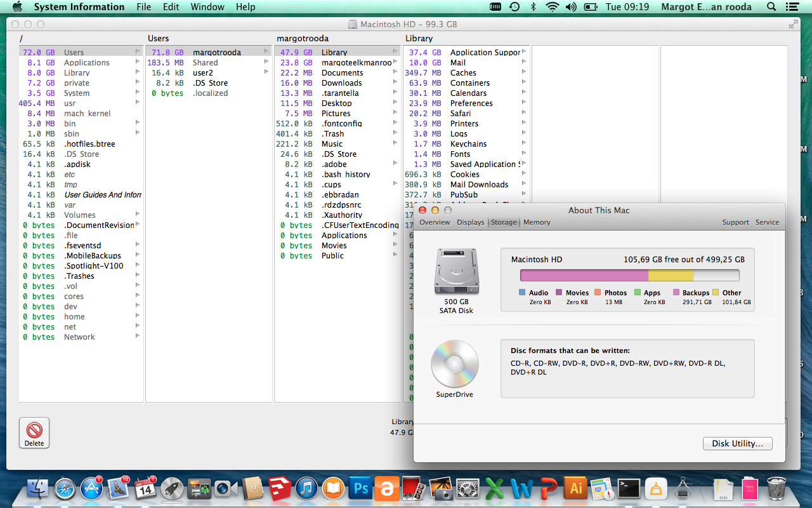Launch SketchUp from the dock

pyautogui.click(x=279, y=488)
